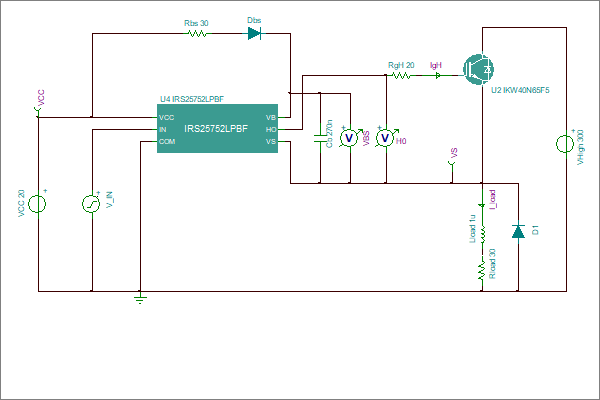Select the Rload 30 resistor symbol
The image size is (600, 400).
click(x=482, y=269)
